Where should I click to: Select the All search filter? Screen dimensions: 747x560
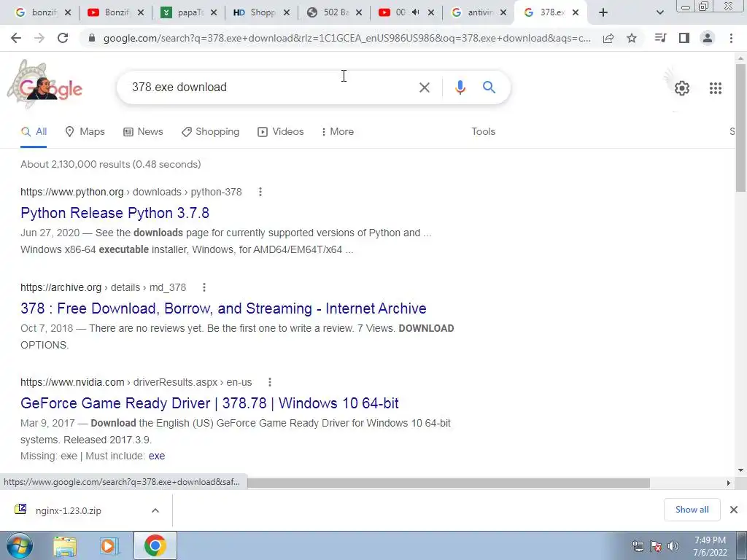click(x=34, y=132)
